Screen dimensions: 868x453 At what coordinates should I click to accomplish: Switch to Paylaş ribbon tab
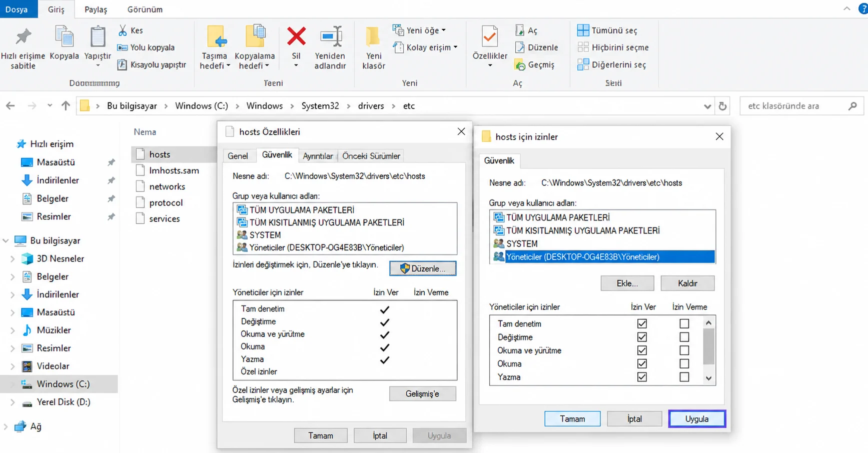tap(96, 9)
